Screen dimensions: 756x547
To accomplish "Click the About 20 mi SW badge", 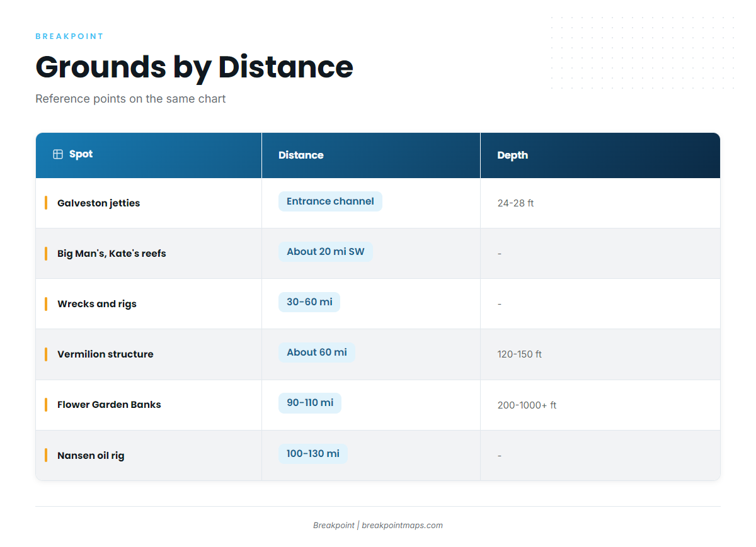I will click(x=326, y=252).
